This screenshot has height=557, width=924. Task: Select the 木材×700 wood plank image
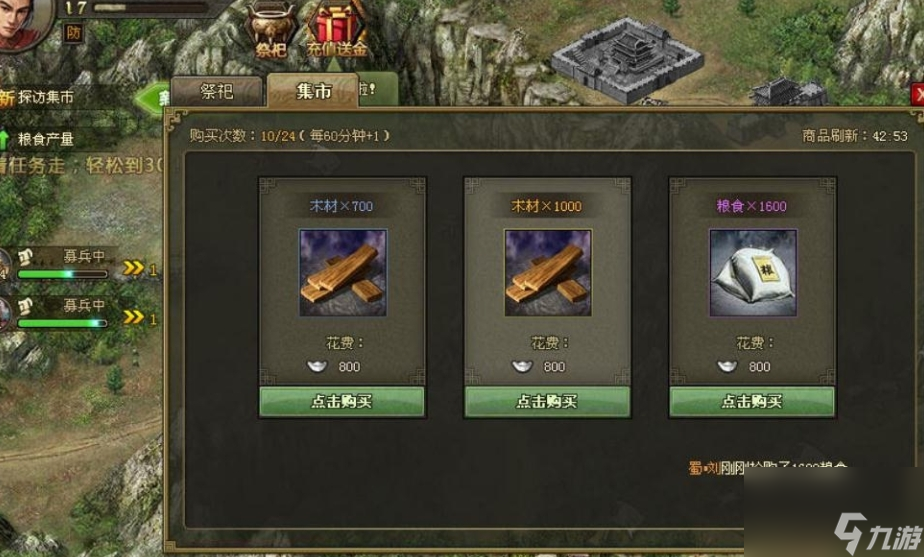click(343, 273)
